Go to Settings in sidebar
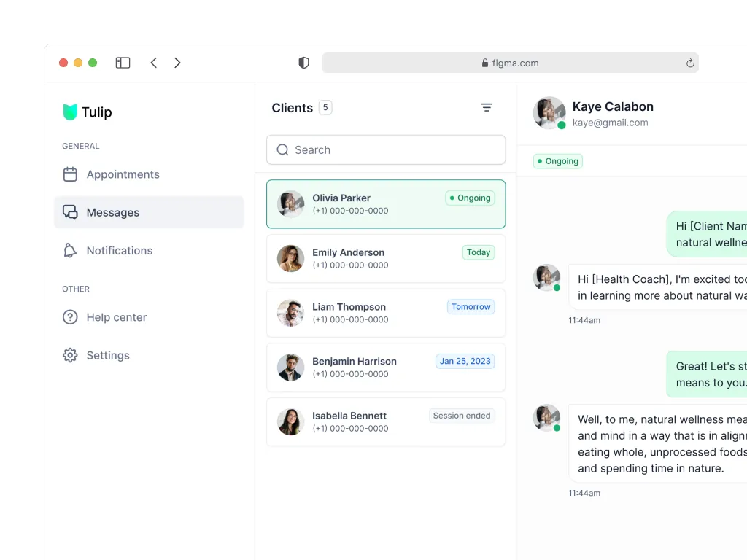The image size is (747, 560). [x=107, y=355]
